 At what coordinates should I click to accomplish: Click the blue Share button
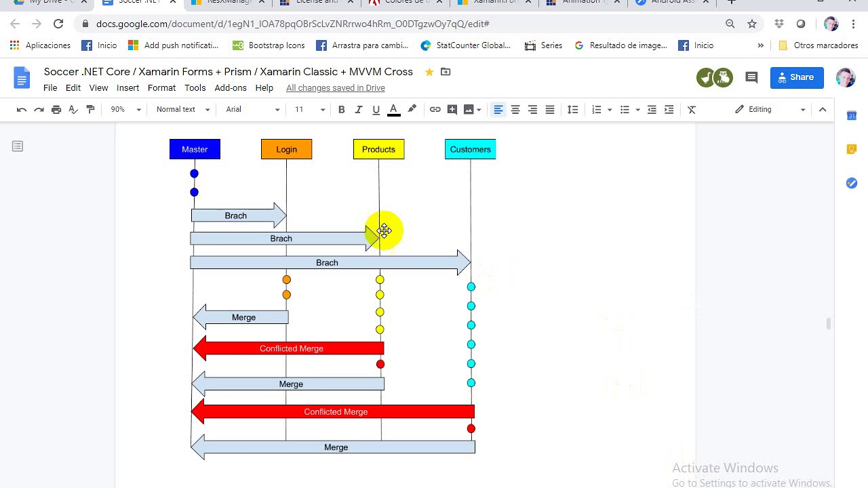[x=797, y=77]
